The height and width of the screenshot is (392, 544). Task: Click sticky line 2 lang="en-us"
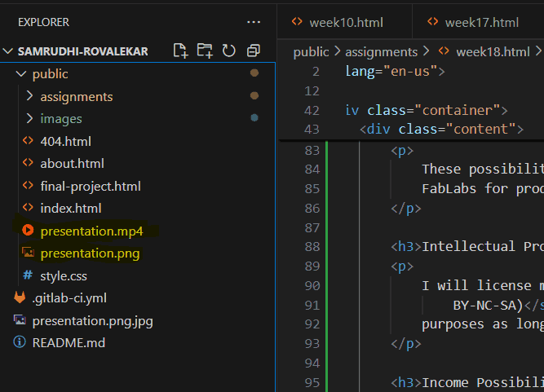tap(396, 72)
